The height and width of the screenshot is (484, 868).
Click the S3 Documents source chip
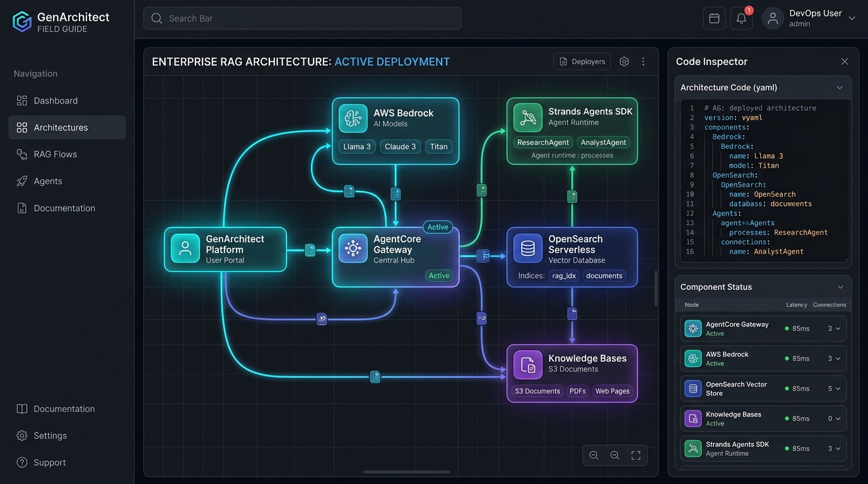pyautogui.click(x=537, y=391)
